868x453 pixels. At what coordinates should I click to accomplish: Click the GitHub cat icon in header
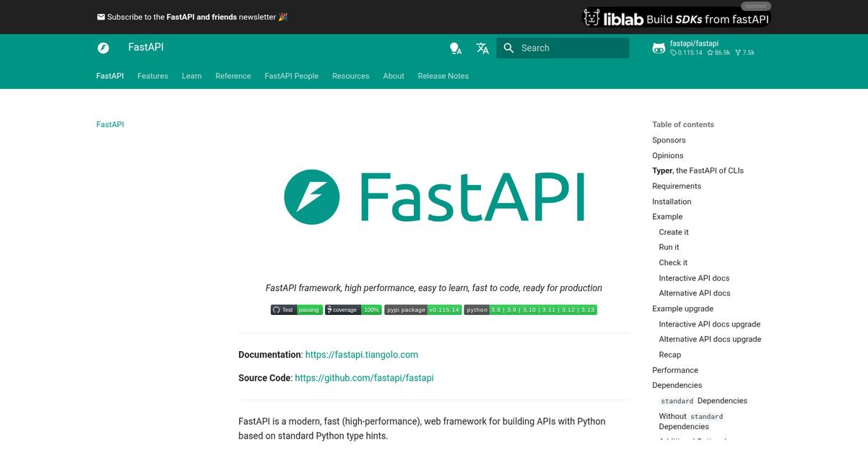[x=659, y=48]
